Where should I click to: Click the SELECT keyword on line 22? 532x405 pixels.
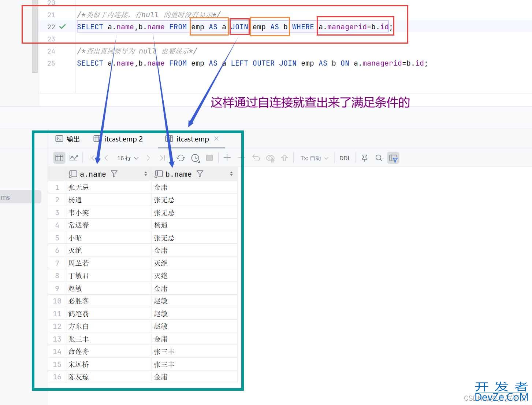coord(90,27)
